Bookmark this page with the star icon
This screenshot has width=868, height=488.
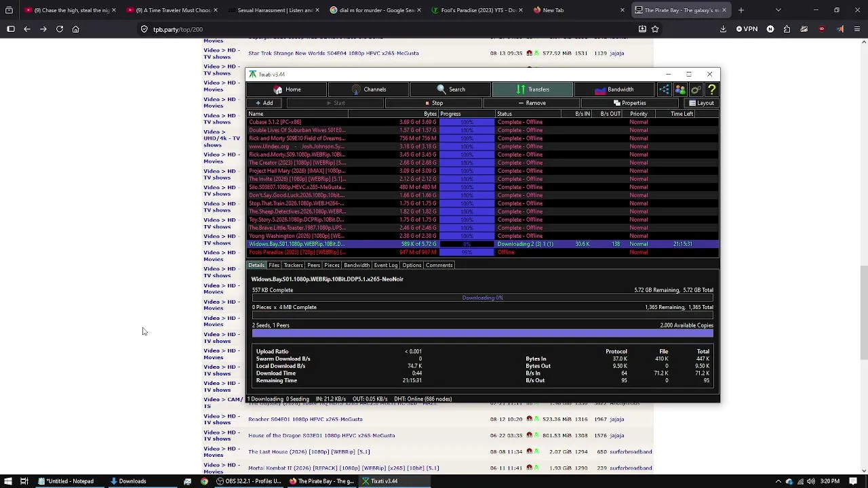pyautogui.click(x=655, y=29)
